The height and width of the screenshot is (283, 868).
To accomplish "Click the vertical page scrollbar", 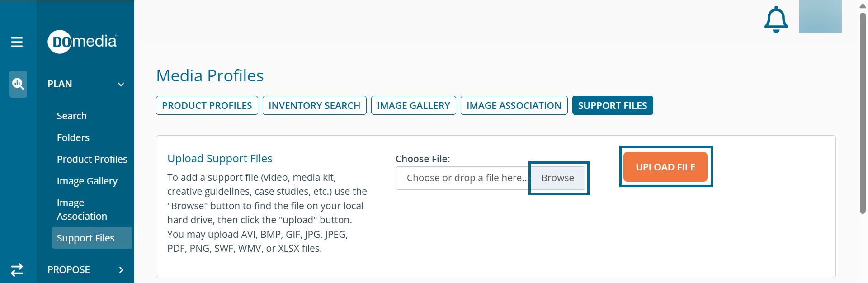I will point(863,113).
